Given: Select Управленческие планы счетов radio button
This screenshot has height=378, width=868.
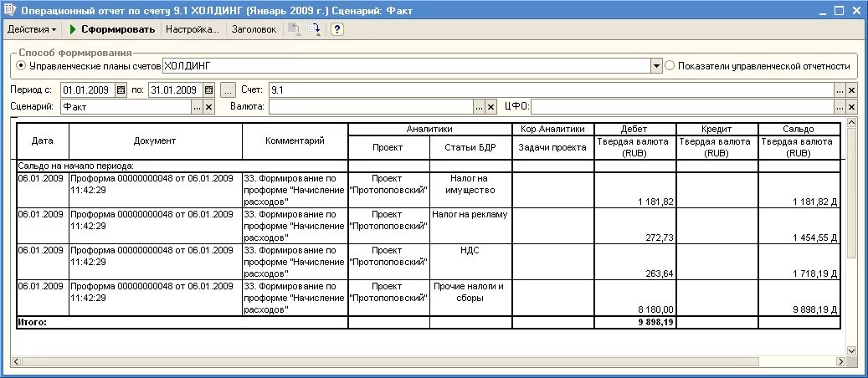Looking at the screenshot, I should pyautogui.click(x=22, y=66).
